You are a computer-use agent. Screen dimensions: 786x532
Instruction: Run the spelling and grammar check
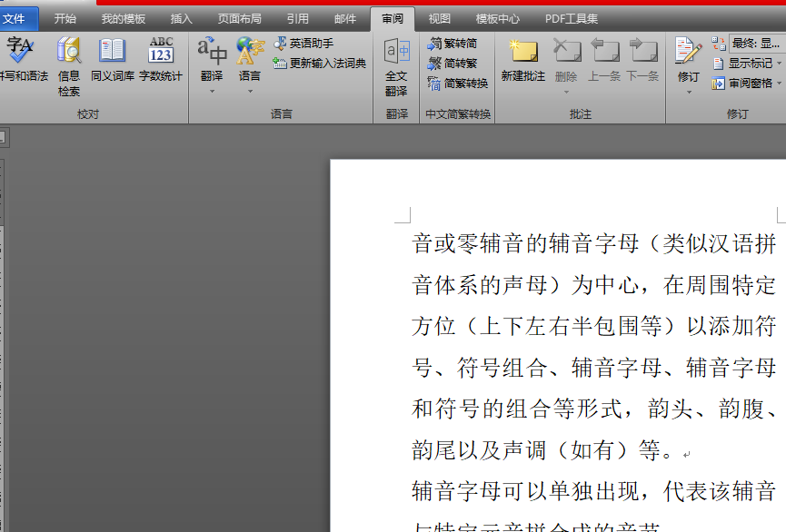[22, 59]
